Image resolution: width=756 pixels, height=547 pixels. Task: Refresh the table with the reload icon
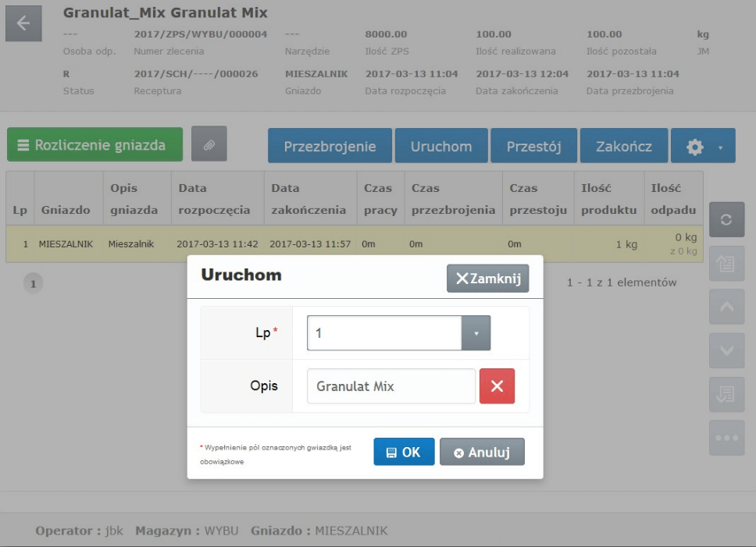coord(726,219)
